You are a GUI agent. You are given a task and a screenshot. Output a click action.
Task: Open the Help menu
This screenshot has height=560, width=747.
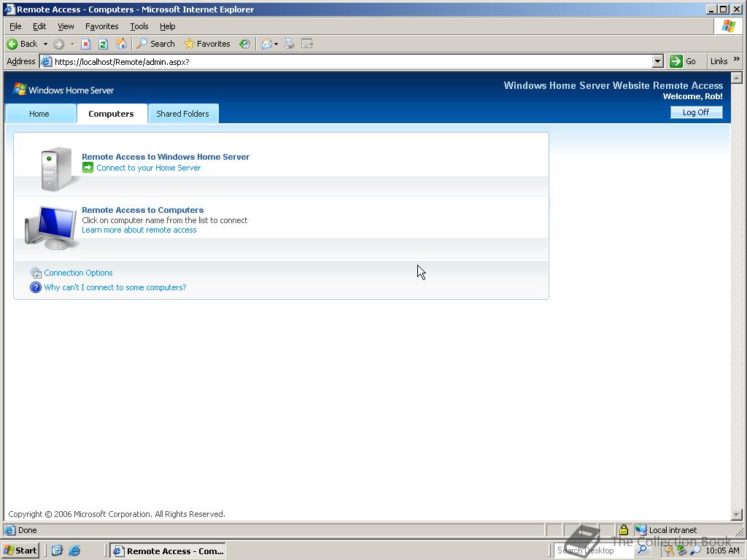[167, 26]
